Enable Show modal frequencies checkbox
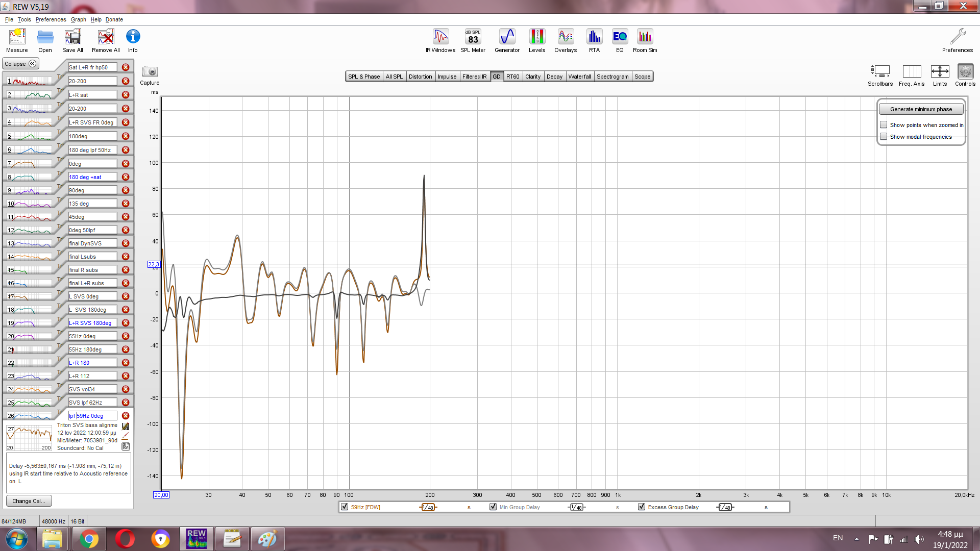980x551 pixels. coord(884,137)
